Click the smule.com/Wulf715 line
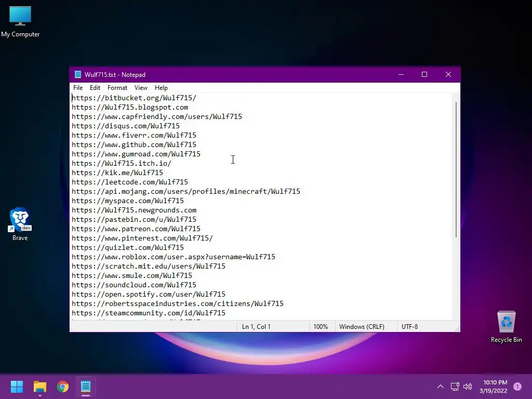 tap(132, 275)
